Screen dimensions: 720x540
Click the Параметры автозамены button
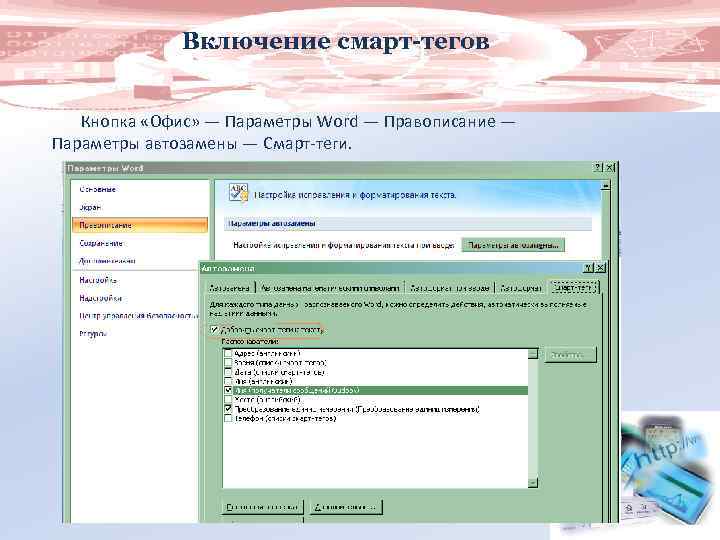(513, 245)
